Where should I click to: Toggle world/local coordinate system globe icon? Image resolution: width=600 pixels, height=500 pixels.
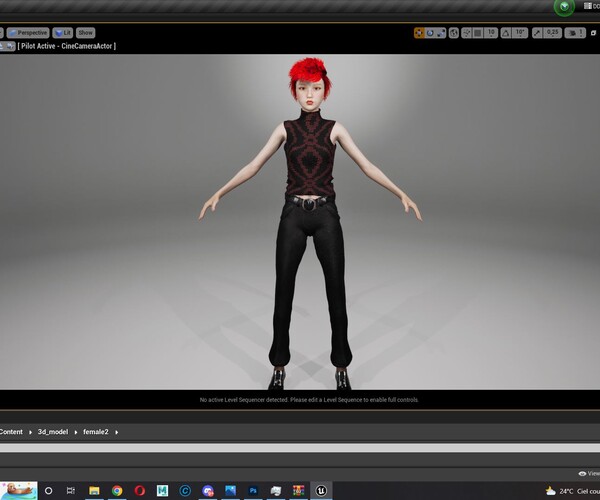[x=453, y=33]
